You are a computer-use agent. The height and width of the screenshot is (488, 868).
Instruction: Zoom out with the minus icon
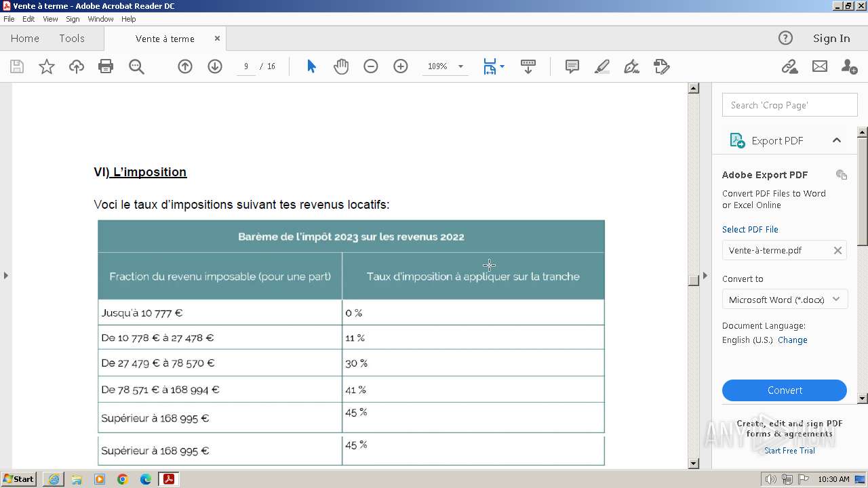point(371,66)
